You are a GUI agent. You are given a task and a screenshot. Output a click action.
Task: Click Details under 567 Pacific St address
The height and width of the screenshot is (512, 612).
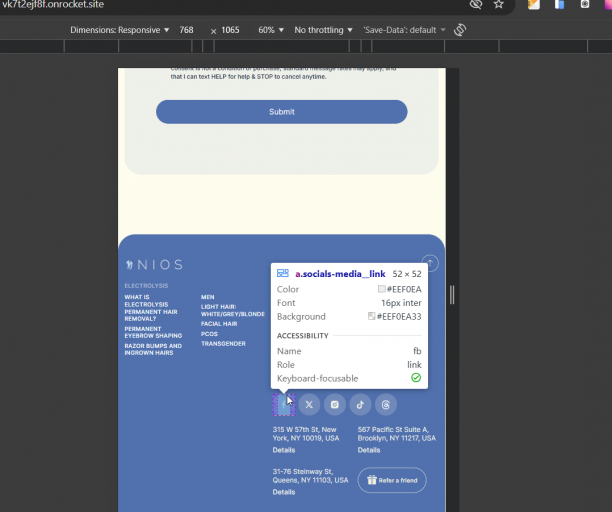[369, 450]
